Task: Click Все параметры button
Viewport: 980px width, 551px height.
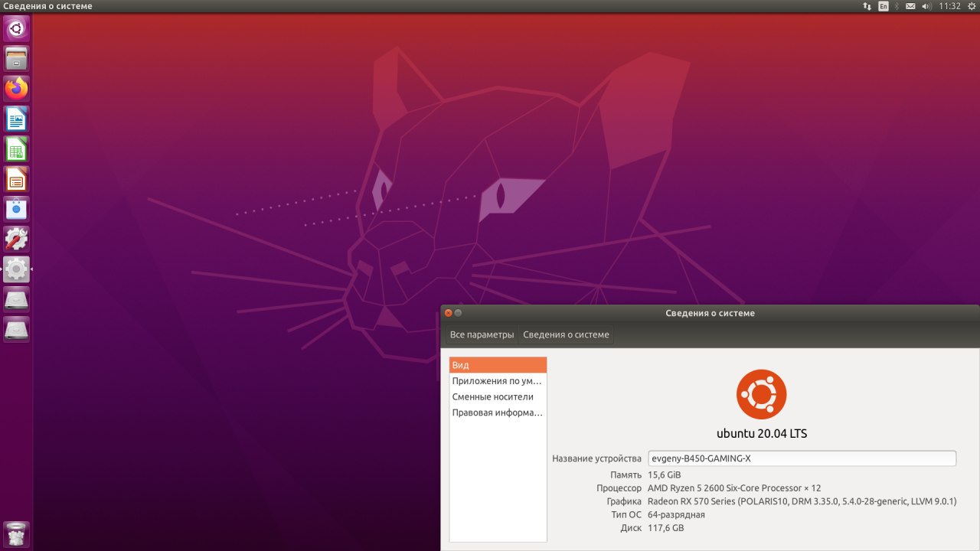Action: tap(482, 335)
